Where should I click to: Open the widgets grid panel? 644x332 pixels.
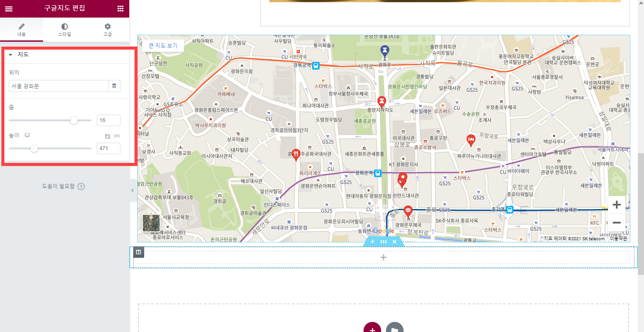(x=120, y=8)
